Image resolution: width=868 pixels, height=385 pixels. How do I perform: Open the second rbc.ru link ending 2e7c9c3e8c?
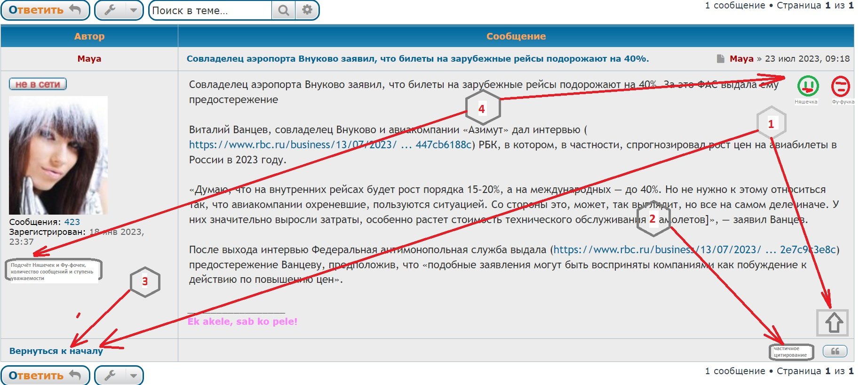(695, 249)
